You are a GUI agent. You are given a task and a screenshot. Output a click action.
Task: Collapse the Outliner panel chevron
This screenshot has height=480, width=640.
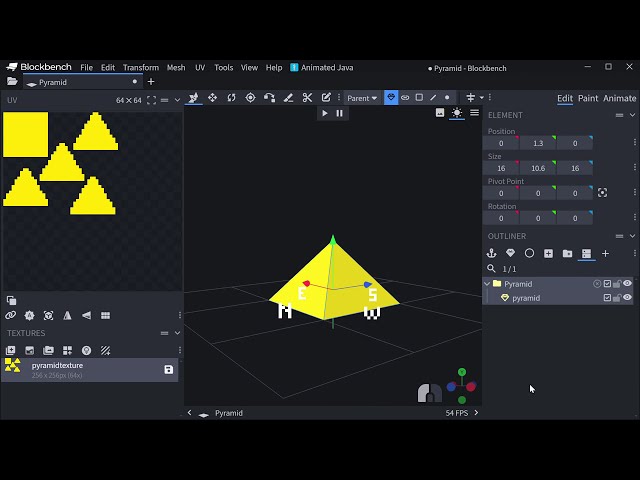point(632,236)
